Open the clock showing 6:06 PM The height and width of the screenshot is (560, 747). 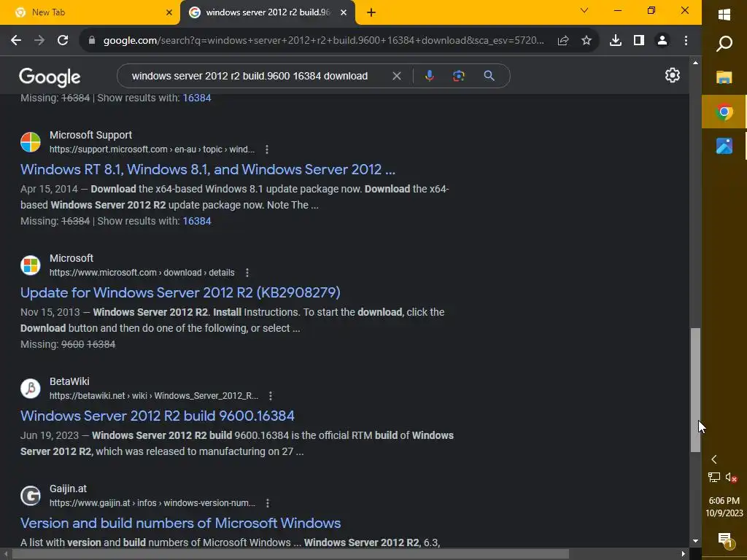(724, 507)
